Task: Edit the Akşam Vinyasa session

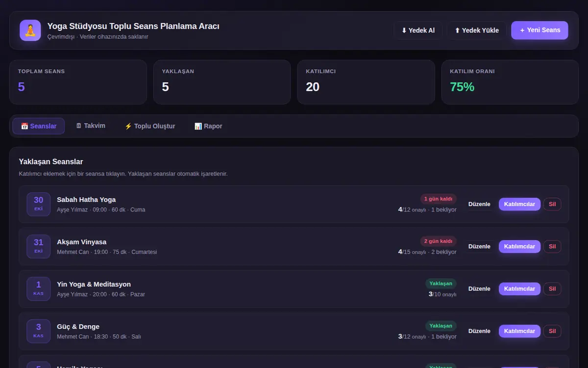Action: pyautogui.click(x=479, y=246)
